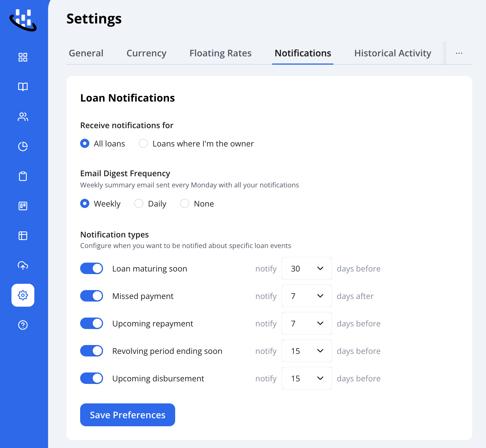This screenshot has width=486, height=448.
Task: Open the table layout icon in sidebar
Action: tap(23, 236)
